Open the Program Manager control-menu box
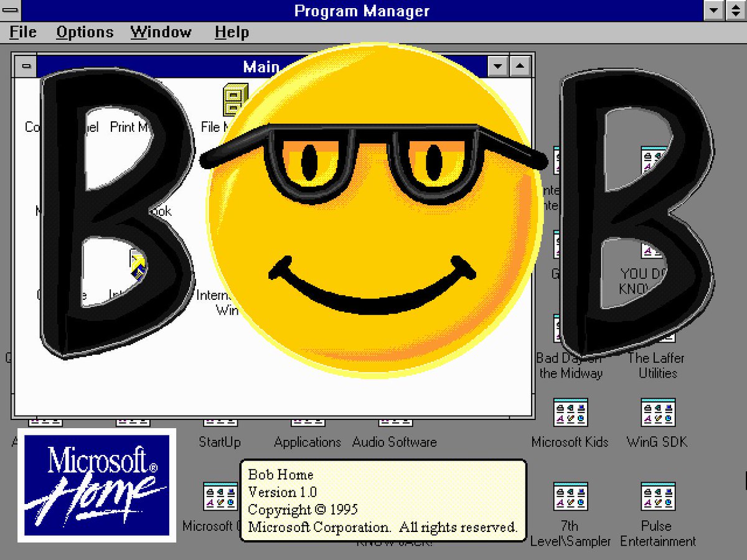The image size is (747, 560). 11,10
